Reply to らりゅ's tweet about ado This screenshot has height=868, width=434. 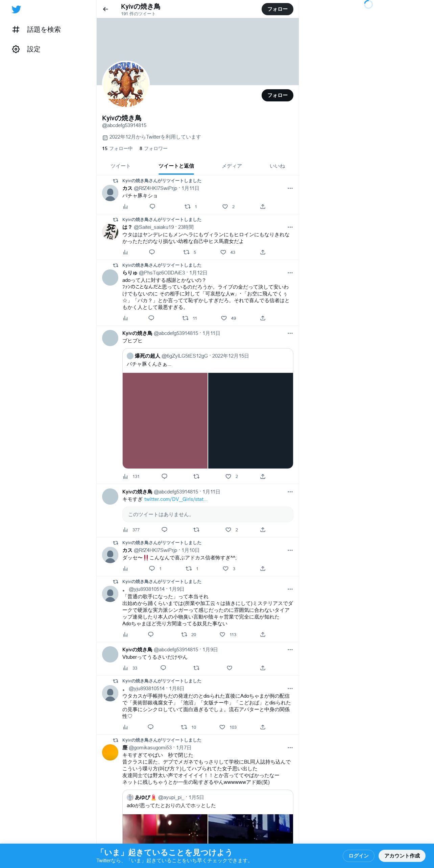[151, 318]
